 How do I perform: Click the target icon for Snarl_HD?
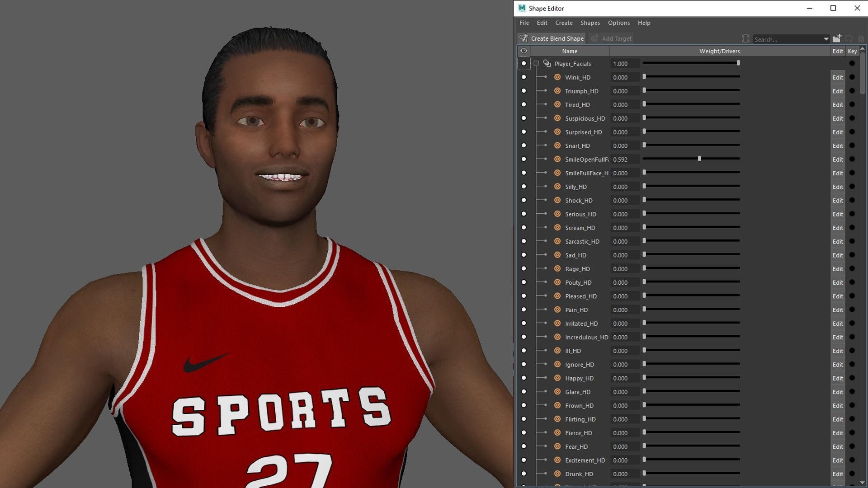click(557, 145)
